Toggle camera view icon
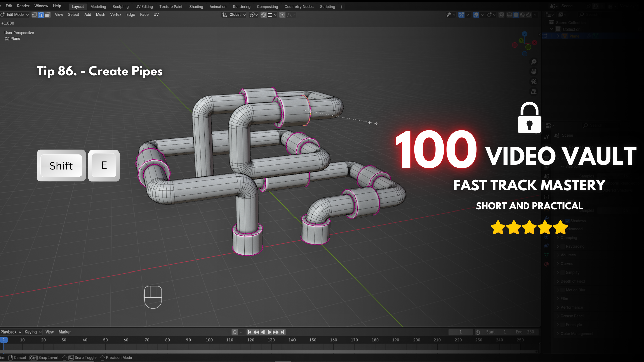Viewport: 644px width, 362px height. (534, 81)
